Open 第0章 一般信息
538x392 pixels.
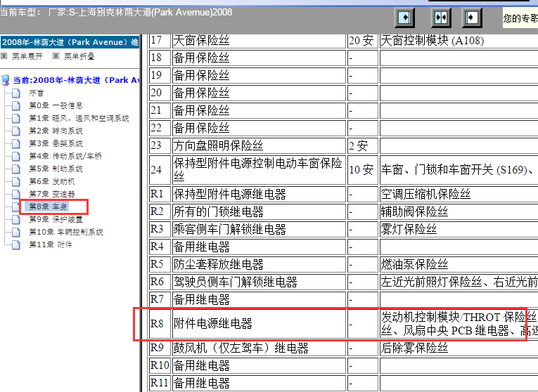[56, 105]
